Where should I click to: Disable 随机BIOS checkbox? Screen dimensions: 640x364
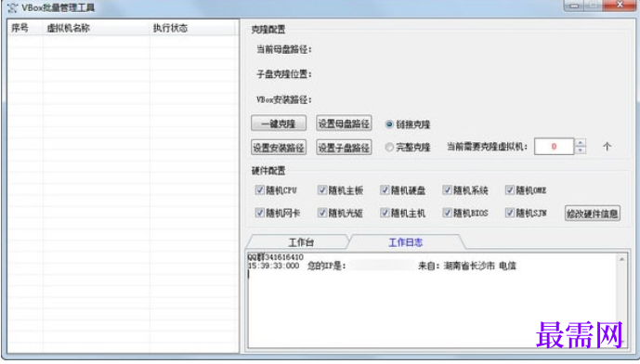[x=447, y=213]
